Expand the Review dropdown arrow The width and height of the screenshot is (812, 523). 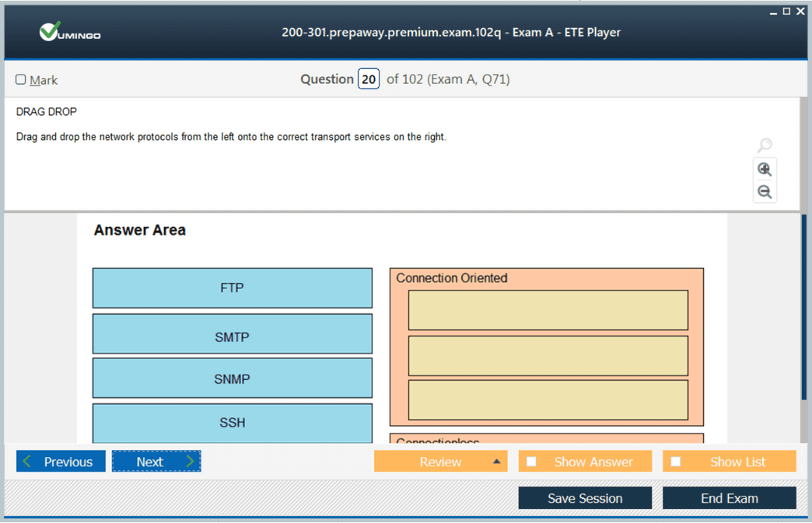(496, 462)
